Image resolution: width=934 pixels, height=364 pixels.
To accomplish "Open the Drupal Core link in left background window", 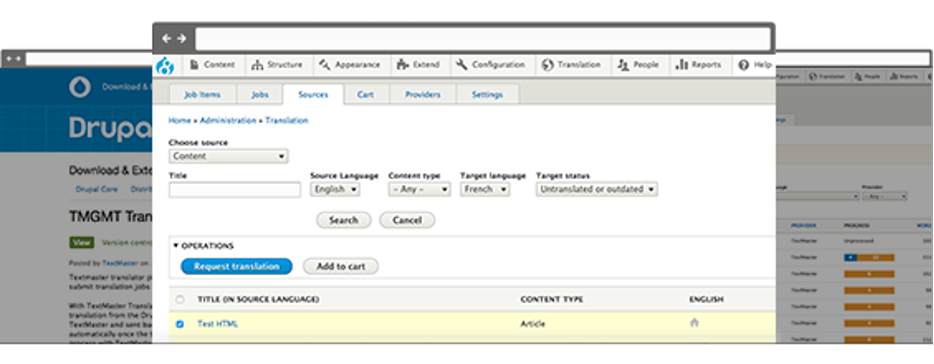I will pyautogui.click(x=96, y=189).
